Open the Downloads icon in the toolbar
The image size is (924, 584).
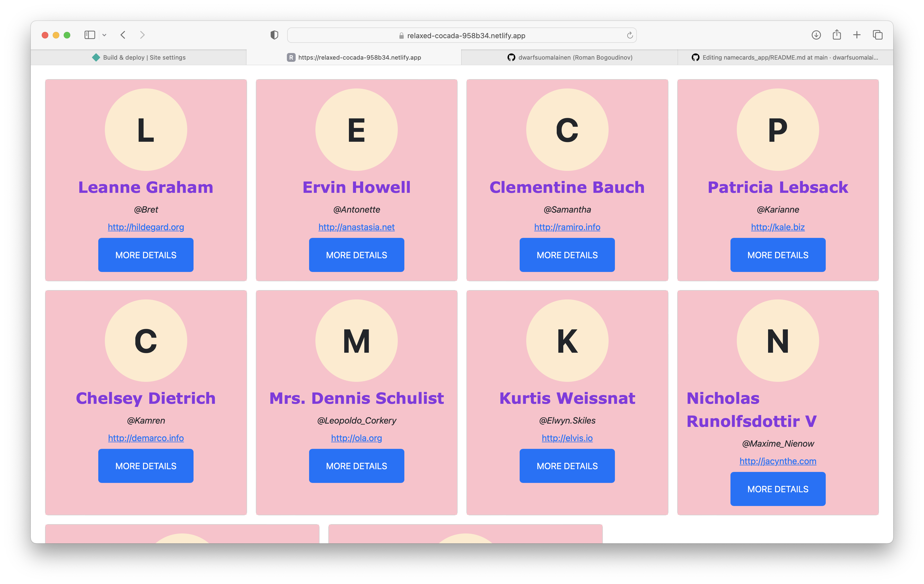817,35
